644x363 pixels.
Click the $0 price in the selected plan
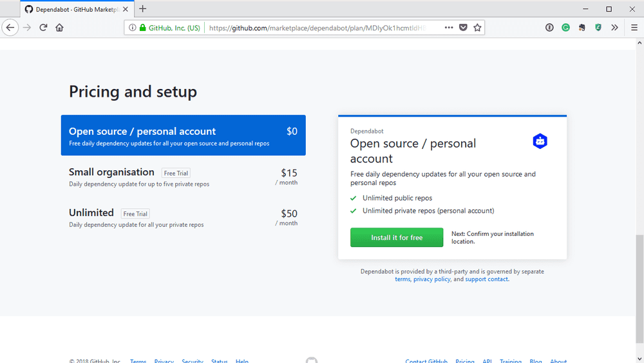[x=292, y=131]
